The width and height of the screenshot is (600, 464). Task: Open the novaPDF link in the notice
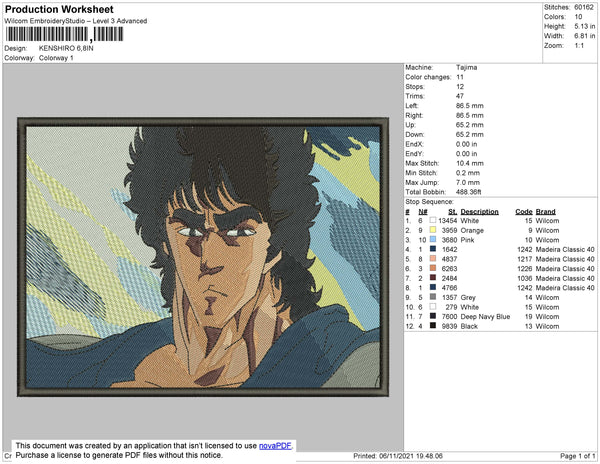click(275, 446)
